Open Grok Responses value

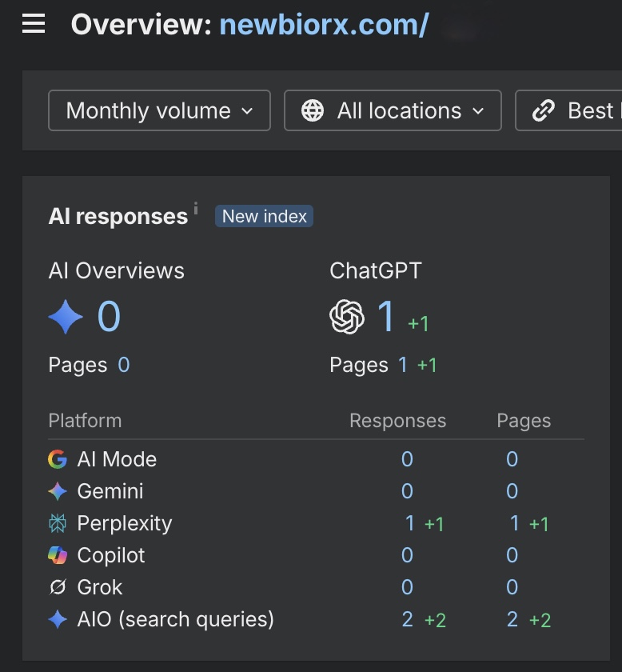(x=407, y=587)
